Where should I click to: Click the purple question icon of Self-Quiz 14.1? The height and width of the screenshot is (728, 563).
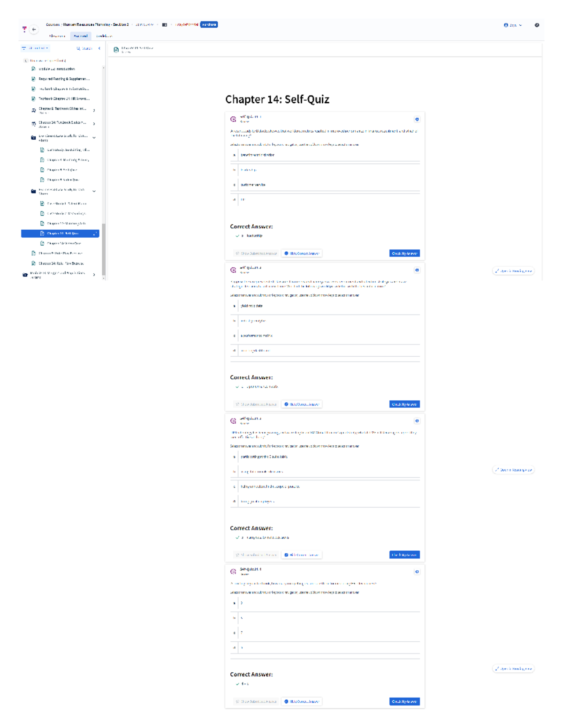coord(233,119)
